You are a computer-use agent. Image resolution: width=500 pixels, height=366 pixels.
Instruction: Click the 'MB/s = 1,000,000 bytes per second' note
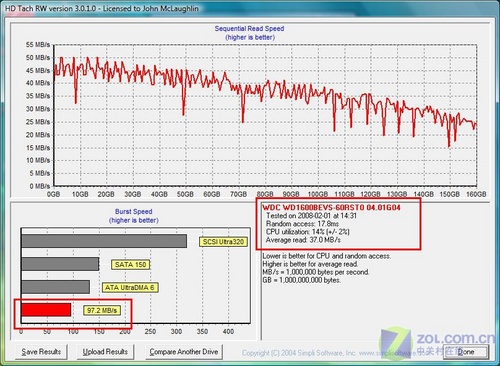316,272
